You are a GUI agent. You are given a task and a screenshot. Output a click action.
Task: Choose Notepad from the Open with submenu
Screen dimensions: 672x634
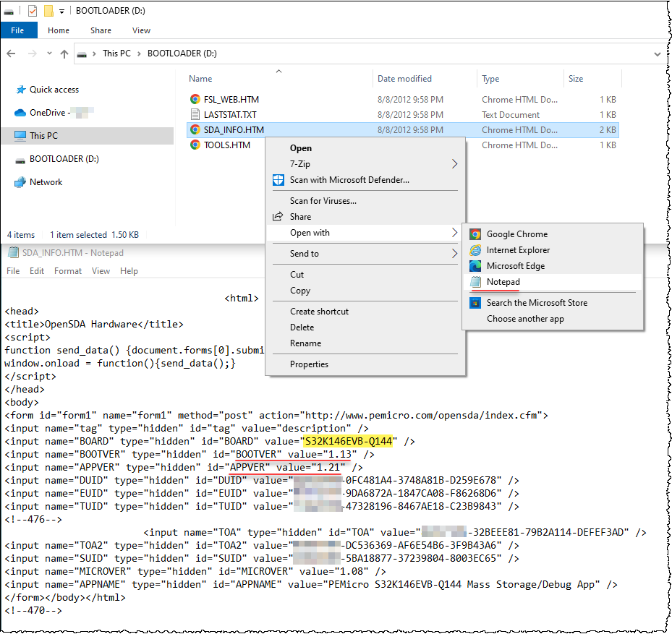pos(502,282)
